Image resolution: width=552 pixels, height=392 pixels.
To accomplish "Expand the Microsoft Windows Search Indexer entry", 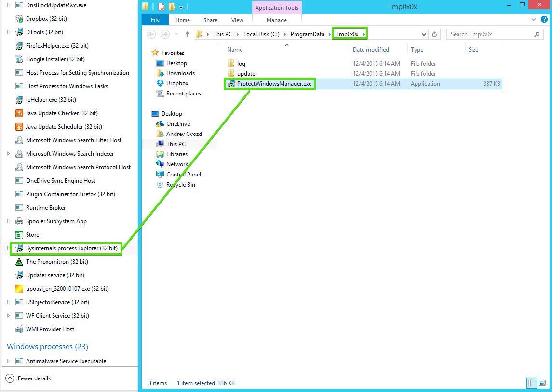I will click(8, 154).
